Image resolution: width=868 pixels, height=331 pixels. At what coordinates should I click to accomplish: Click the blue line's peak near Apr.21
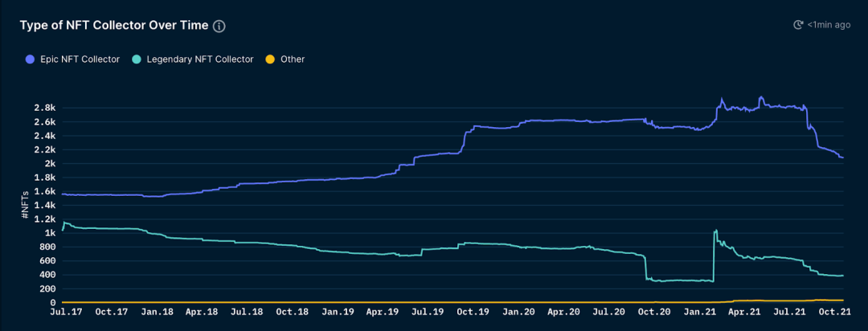(760, 98)
